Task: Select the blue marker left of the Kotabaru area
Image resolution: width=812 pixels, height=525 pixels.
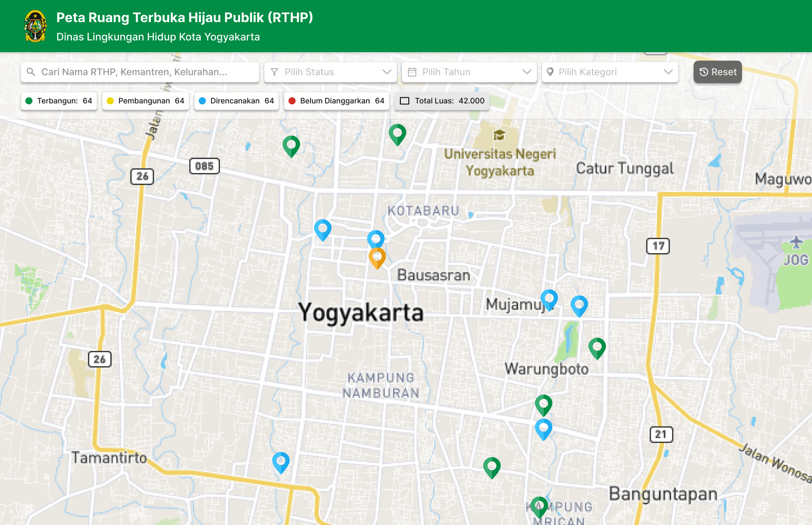Action: pos(323,230)
